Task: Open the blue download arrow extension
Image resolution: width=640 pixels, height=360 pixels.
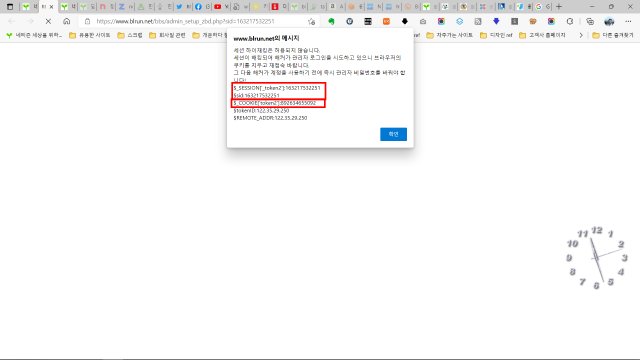Action: [x=496, y=21]
